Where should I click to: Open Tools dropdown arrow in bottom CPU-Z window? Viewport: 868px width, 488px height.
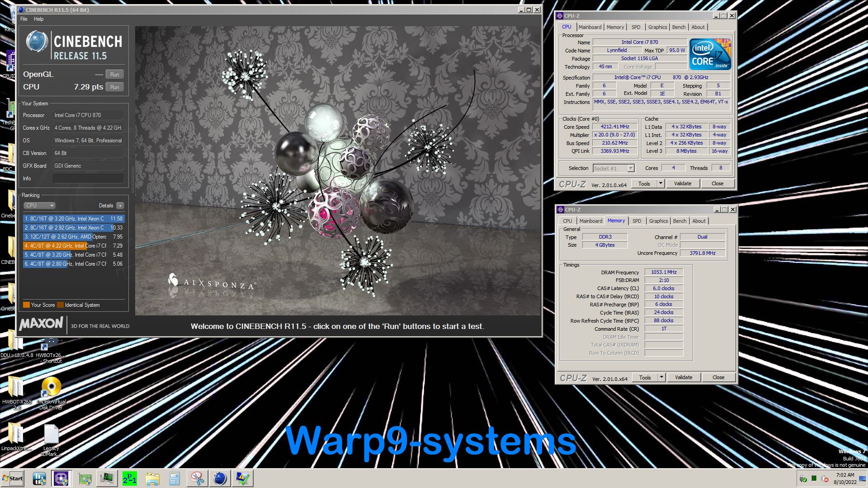point(661,378)
